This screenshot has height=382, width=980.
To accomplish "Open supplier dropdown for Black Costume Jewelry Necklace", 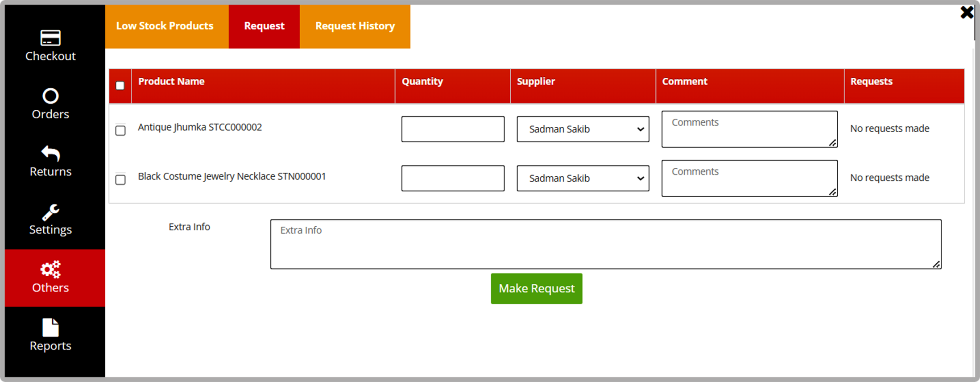I will 583,178.
